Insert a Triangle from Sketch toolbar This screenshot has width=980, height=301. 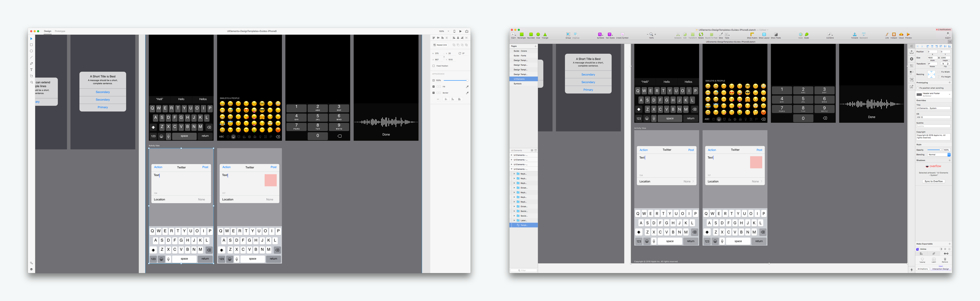point(545,35)
